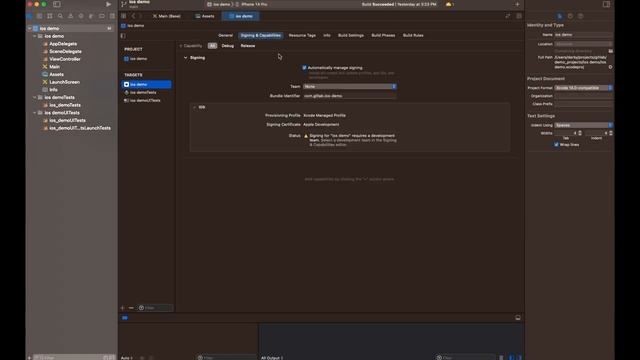This screenshot has height=360, width=640.
Task: Switch to the Info tab
Action: [x=327, y=36]
